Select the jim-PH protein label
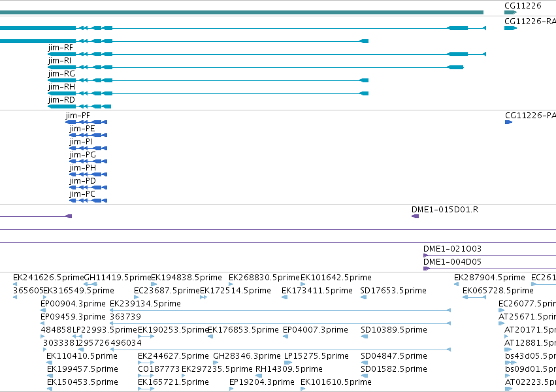Screen dimensions: 556x392 pyautogui.click(x=82, y=168)
